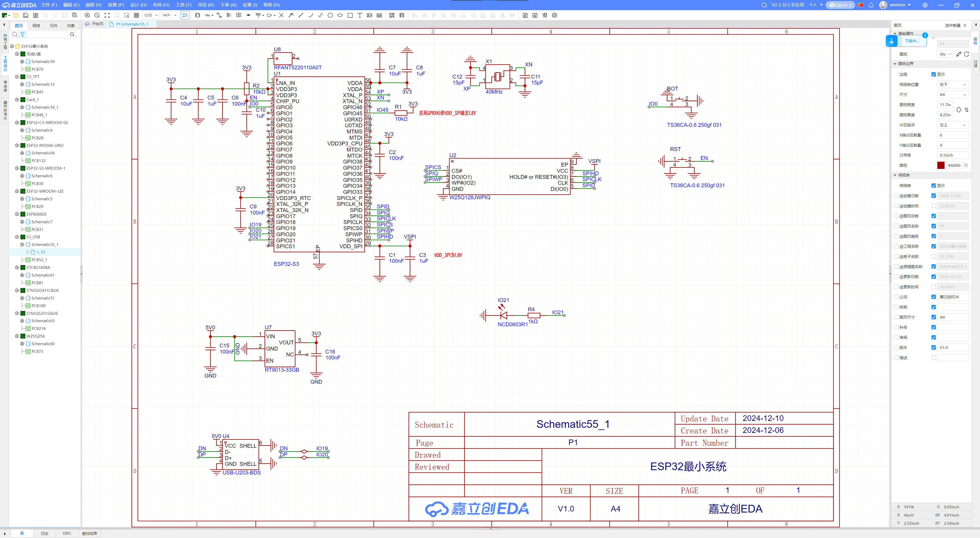This screenshot has height=538, width=980.
Task: Open the 查找结果 panel at bottom
Action: tap(89, 533)
